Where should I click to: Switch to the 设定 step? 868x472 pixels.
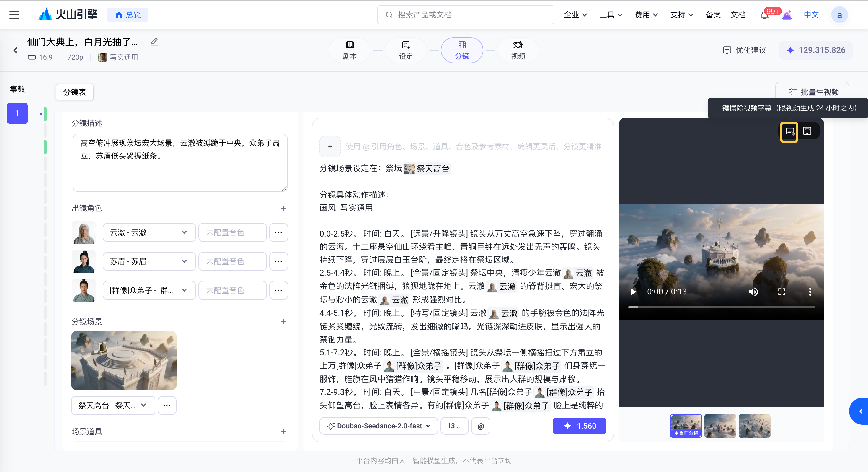click(x=406, y=50)
